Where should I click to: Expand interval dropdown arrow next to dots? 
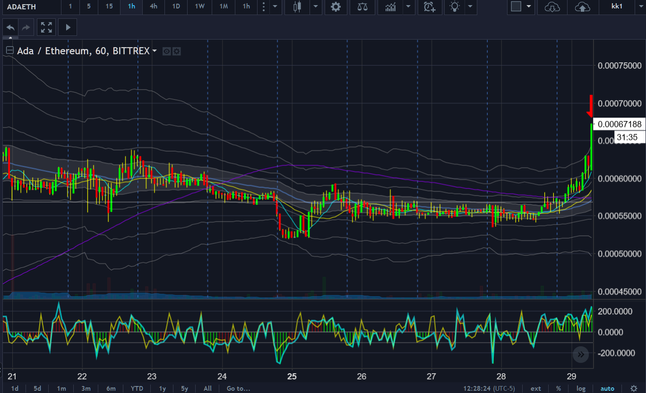pyautogui.click(x=275, y=7)
